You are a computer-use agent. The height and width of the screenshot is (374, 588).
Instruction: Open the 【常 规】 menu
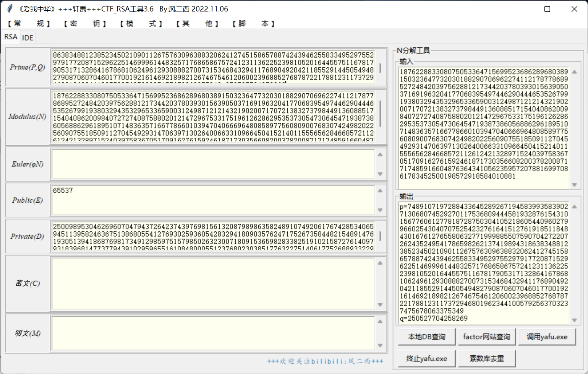(x=29, y=24)
